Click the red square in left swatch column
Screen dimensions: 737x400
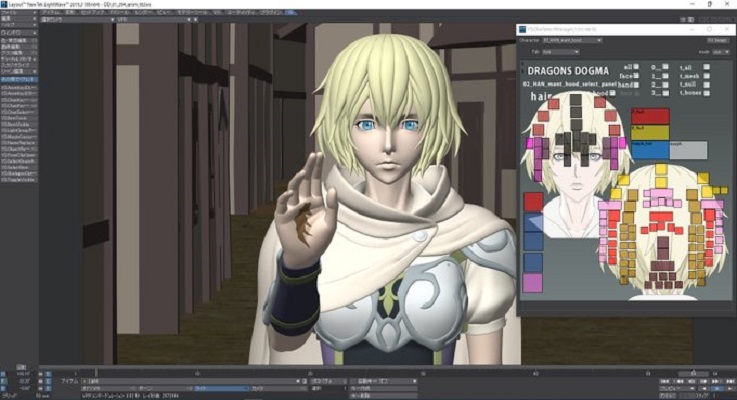(x=533, y=202)
